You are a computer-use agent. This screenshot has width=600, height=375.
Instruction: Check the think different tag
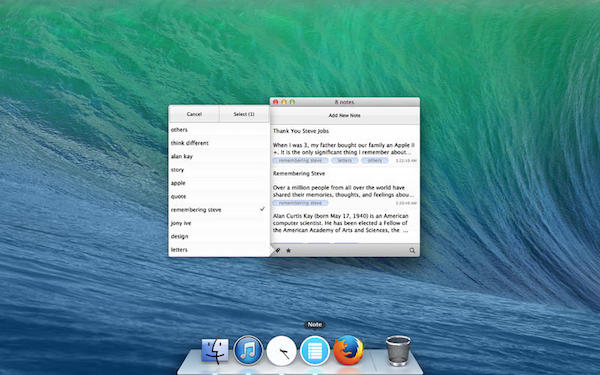[x=218, y=143]
